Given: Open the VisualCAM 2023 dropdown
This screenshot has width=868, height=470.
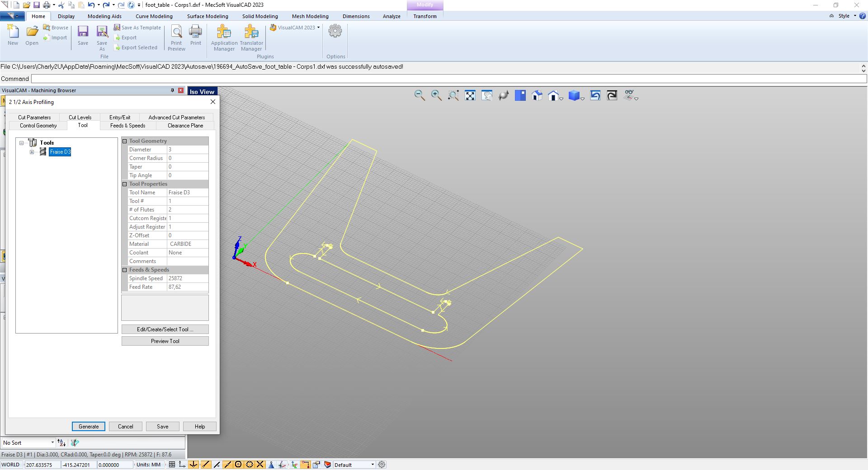Looking at the screenshot, I should (x=295, y=28).
